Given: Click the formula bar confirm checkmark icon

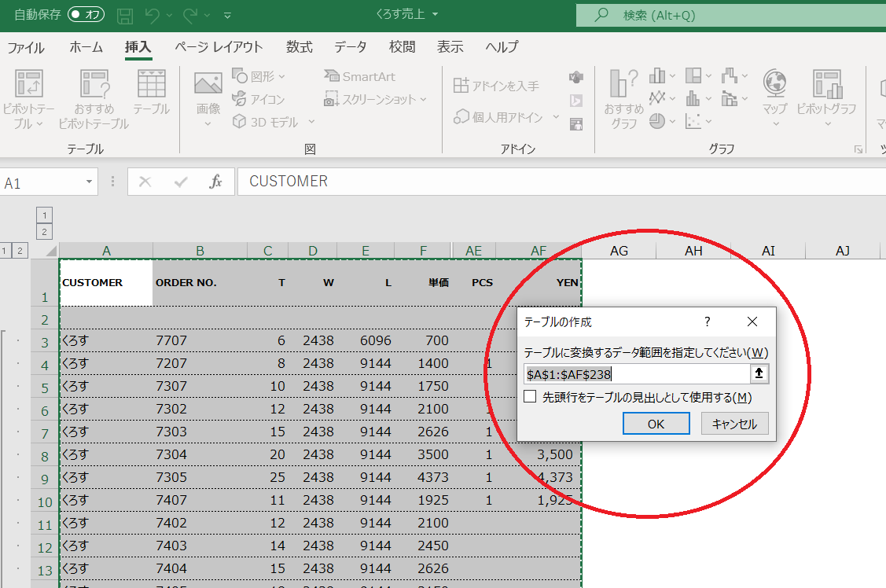Looking at the screenshot, I should [x=181, y=182].
